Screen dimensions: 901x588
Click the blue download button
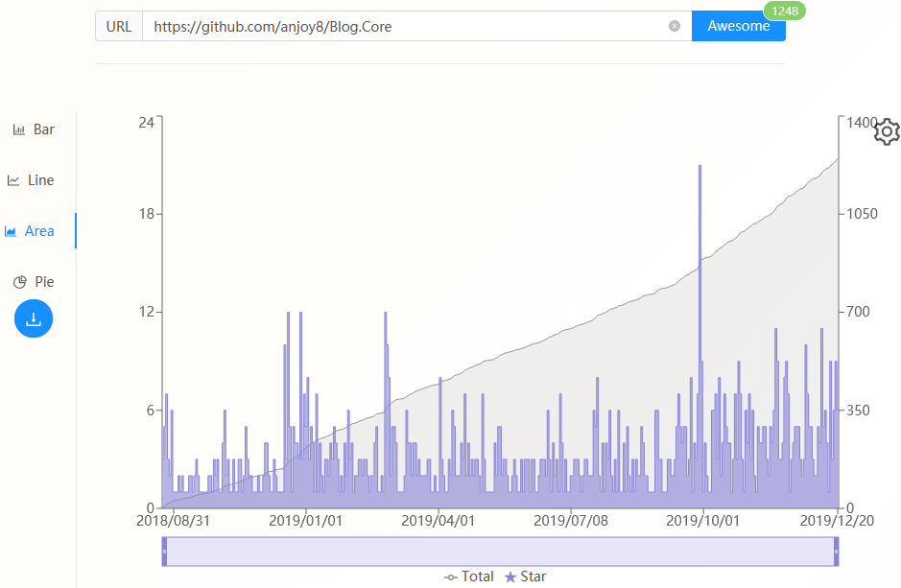pos(34,318)
